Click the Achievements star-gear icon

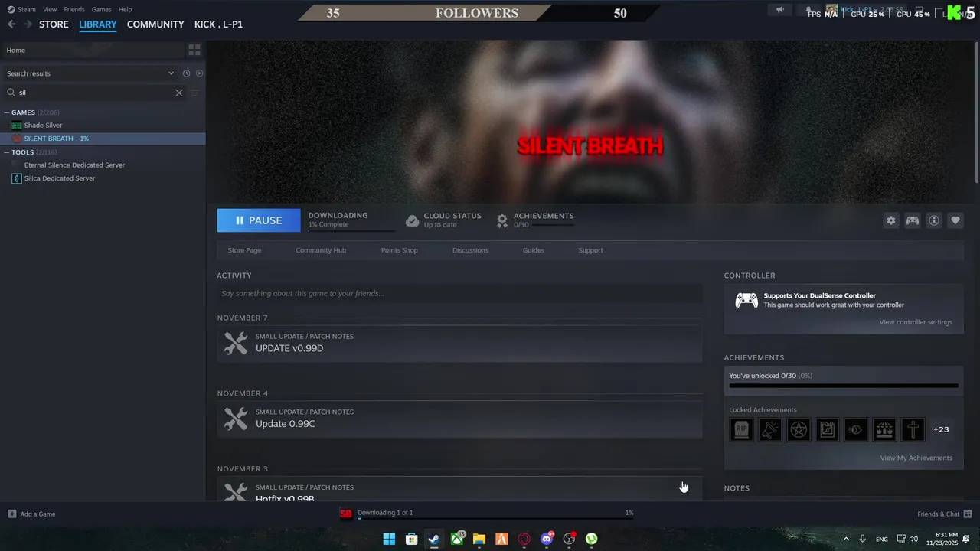[x=502, y=220]
